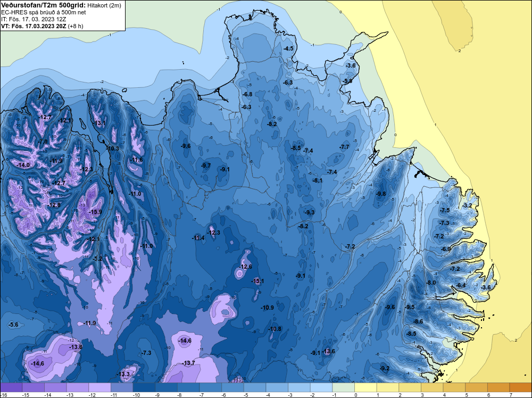Click the -6.9 temperature value
Image resolution: width=532 pixels, height=398 pixels.
click(x=445, y=249)
